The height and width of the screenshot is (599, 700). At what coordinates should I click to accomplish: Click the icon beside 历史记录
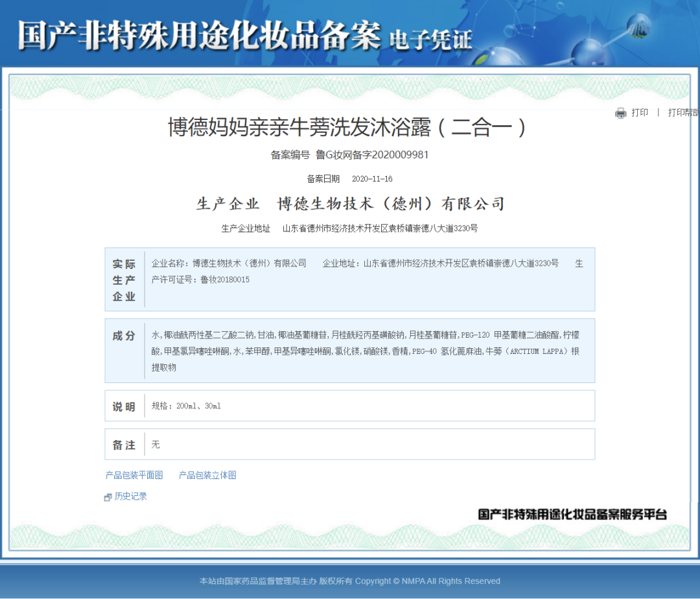click(108, 497)
